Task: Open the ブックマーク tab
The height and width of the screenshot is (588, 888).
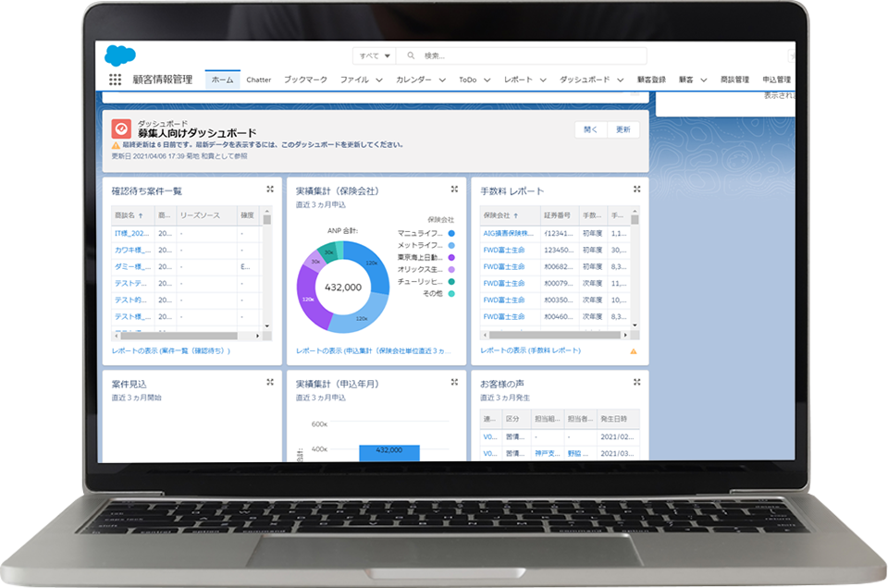Action: (305, 80)
